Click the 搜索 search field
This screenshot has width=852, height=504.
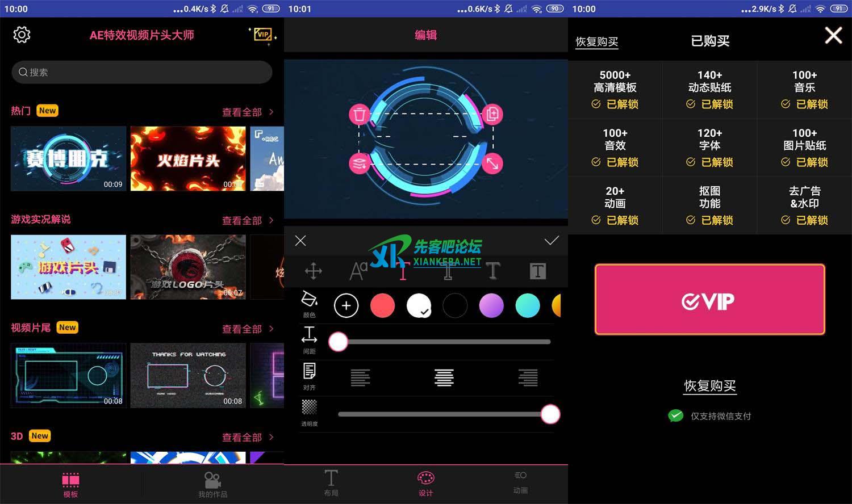[x=142, y=72]
